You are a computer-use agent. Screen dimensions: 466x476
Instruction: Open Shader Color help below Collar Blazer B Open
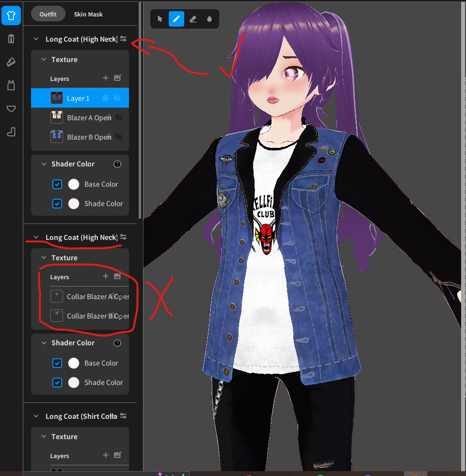[x=117, y=343]
